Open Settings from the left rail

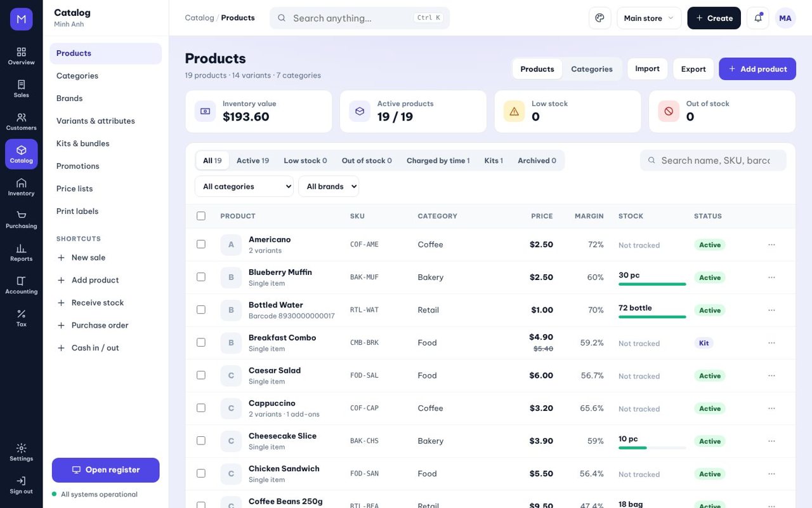pyautogui.click(x=22, y=452)
